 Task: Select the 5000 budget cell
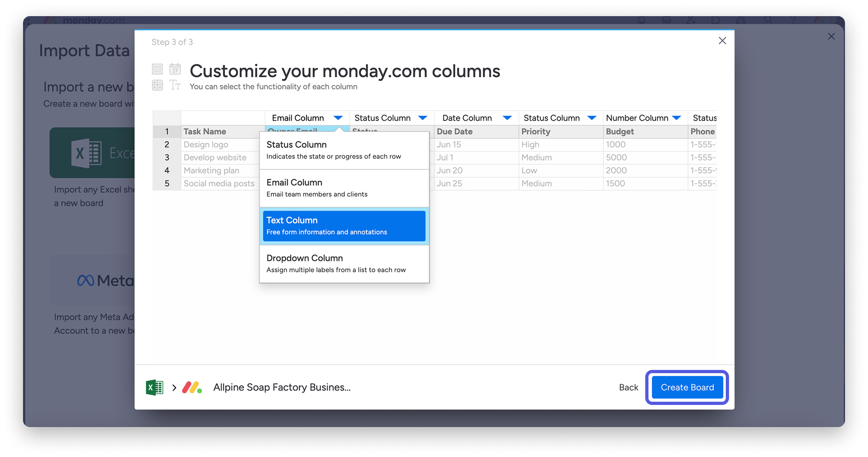[x=646, y=158]
